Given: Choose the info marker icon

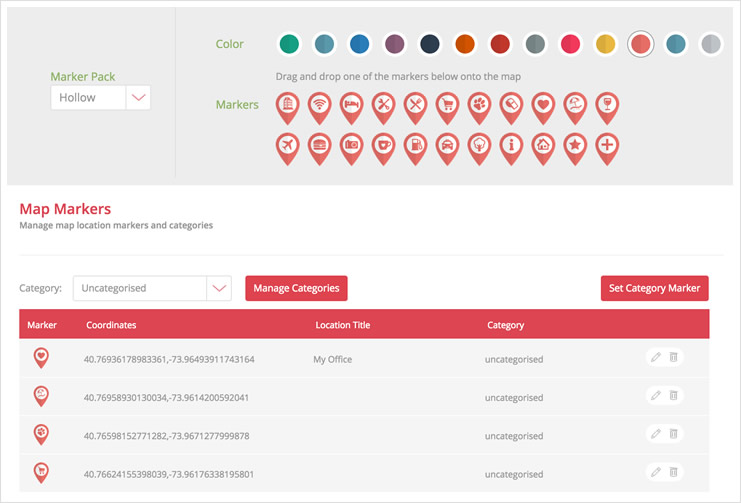Looking at the screenshot, I should point(511,144).
